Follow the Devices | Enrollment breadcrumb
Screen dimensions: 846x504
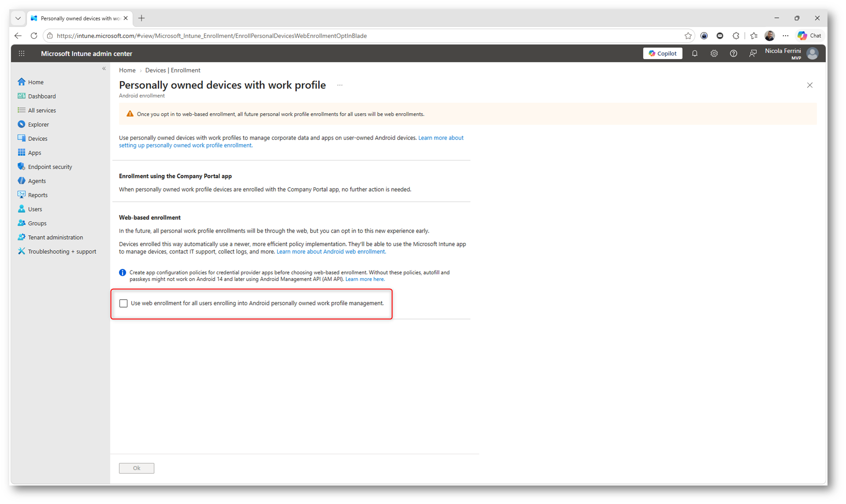[x=173, y=70]
